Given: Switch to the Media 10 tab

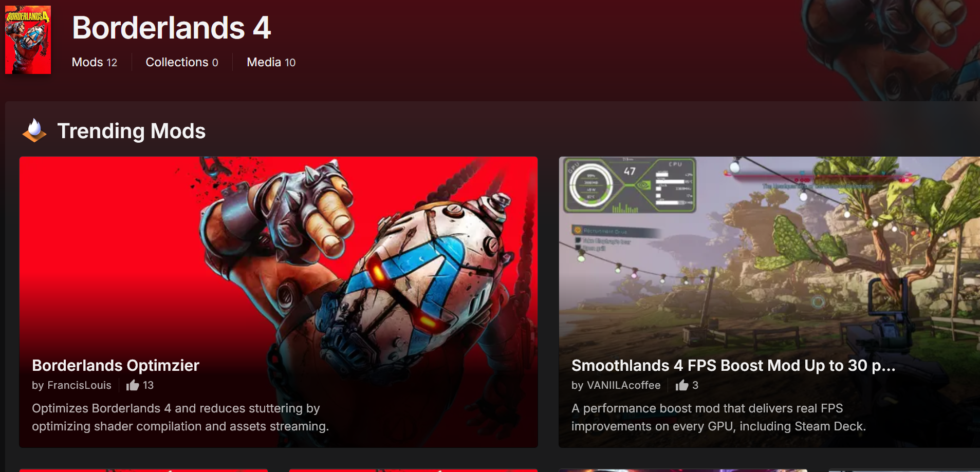Looking at the screenshot, I should [x=271, y=62].
